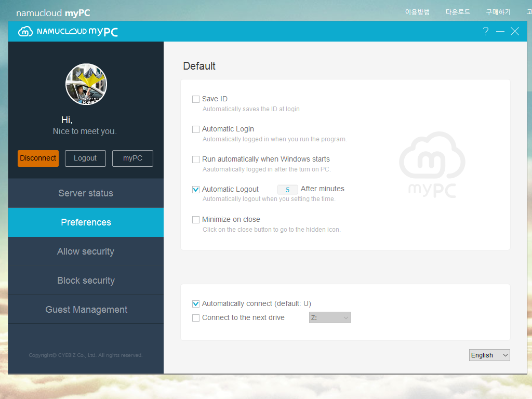Open the 이용방법 link on the website
Image resolution: width=532 pixels, height=399 pixels.
[417, 12]
